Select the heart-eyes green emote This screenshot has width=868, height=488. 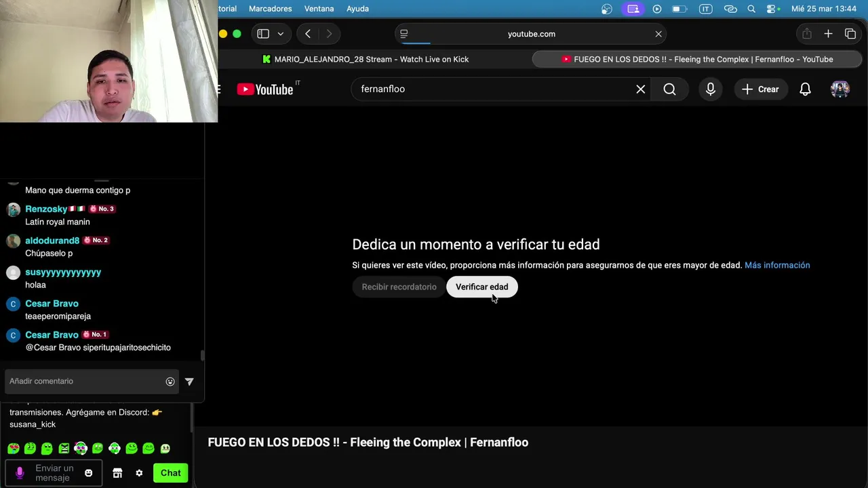(x=13, y=448)
